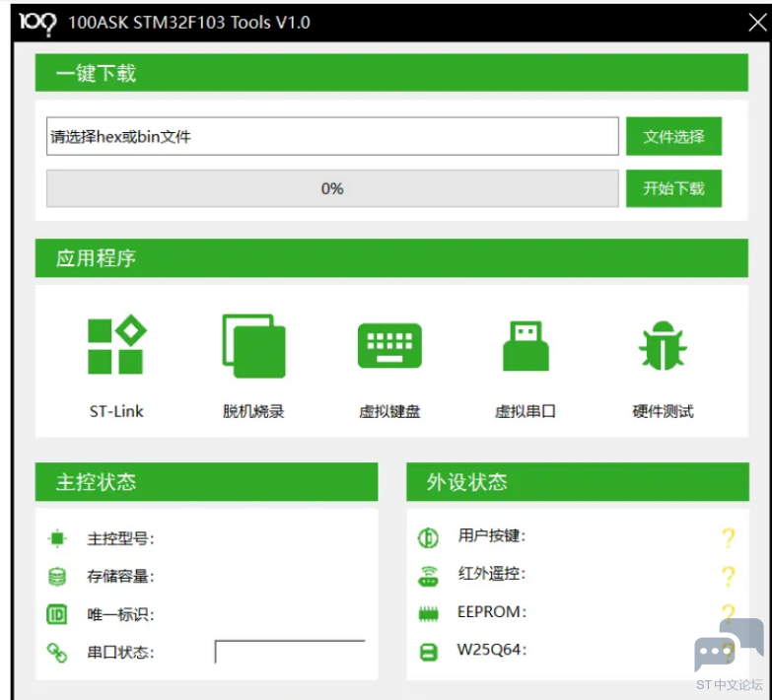Click the 0% download progress bar

(x=332, y=188)
